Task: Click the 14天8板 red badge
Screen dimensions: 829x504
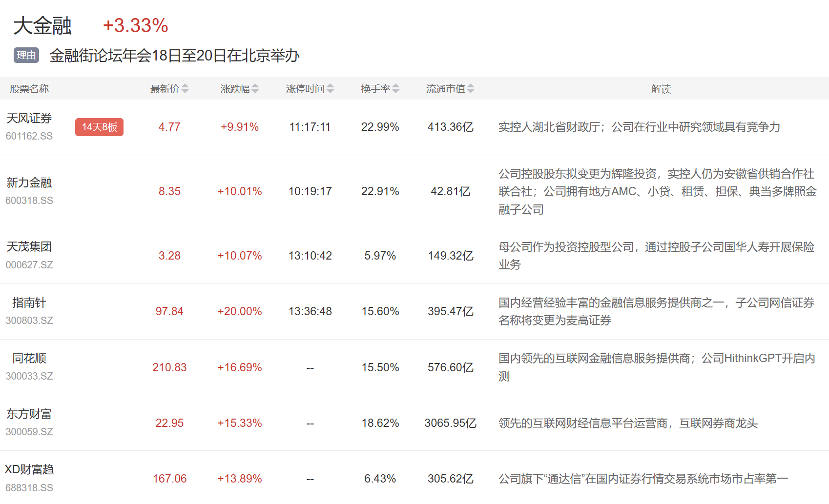Action: (x=99, y=127)
